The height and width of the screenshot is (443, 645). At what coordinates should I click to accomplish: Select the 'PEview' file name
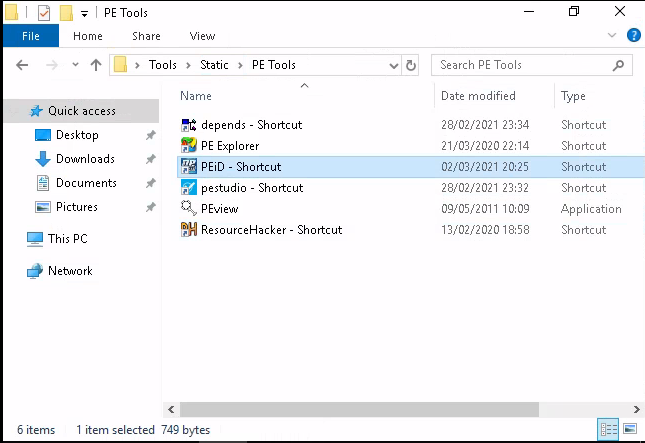pyautogui.click(x=219, y=209)
